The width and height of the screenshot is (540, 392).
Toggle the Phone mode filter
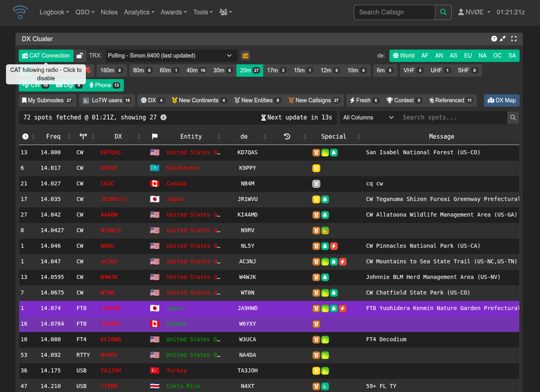click(x=105, y=85)
